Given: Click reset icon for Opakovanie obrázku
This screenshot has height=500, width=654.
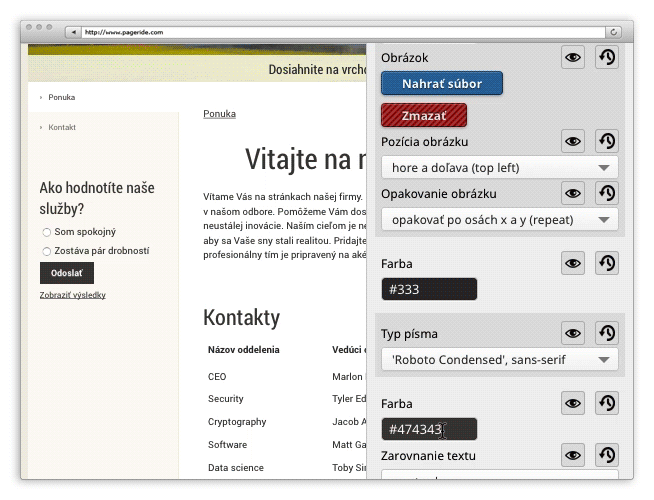Looking at the screenshot, I should point(606,193).
